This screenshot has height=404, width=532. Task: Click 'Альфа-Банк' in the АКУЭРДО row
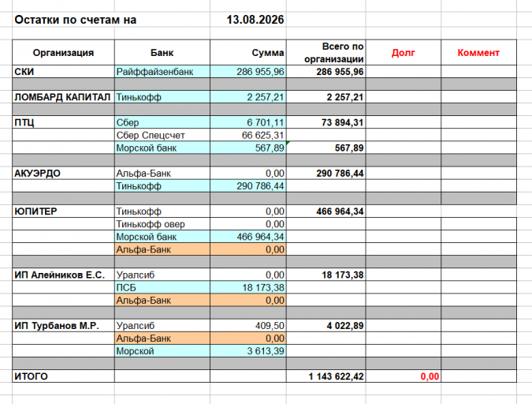(x=162, y=174)
